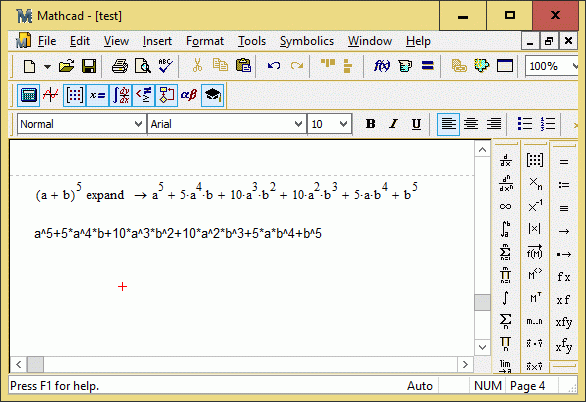
Task: Align text left
Action: tap(448, 124)
